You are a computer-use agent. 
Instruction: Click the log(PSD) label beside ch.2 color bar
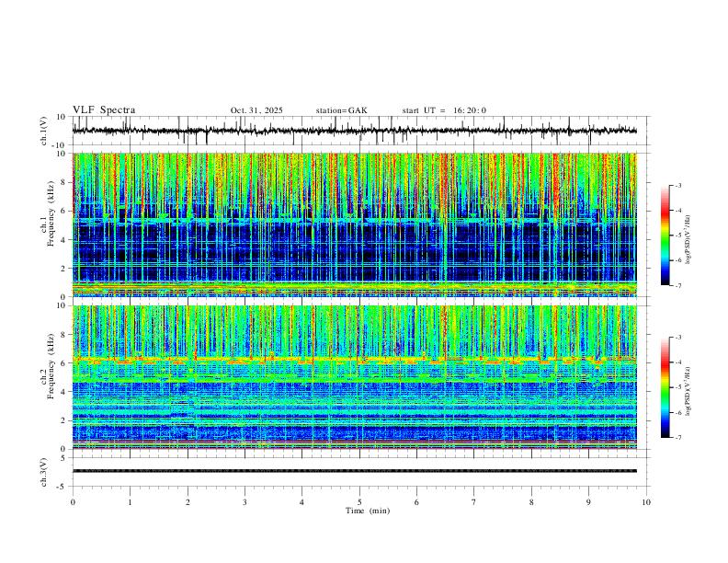pyautogui.click(x=688, y=391)
